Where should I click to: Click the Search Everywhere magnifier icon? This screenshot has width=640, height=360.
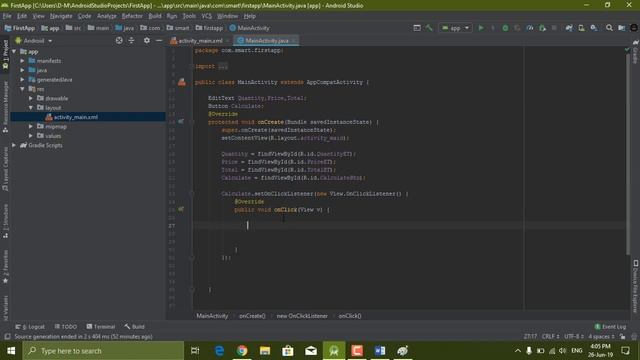click(x=609, y=28)
